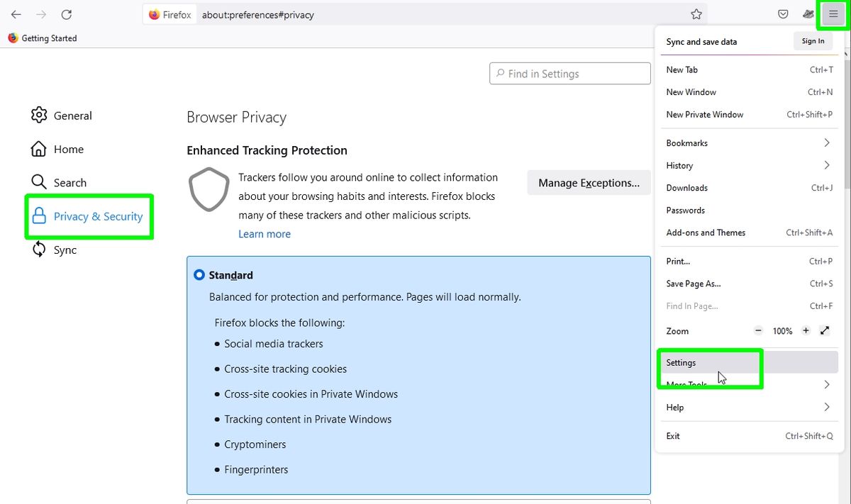Viewport: 851px width, 504px height.
Task: Select the Standard tracking protection radio button
Action: point(199,274)
